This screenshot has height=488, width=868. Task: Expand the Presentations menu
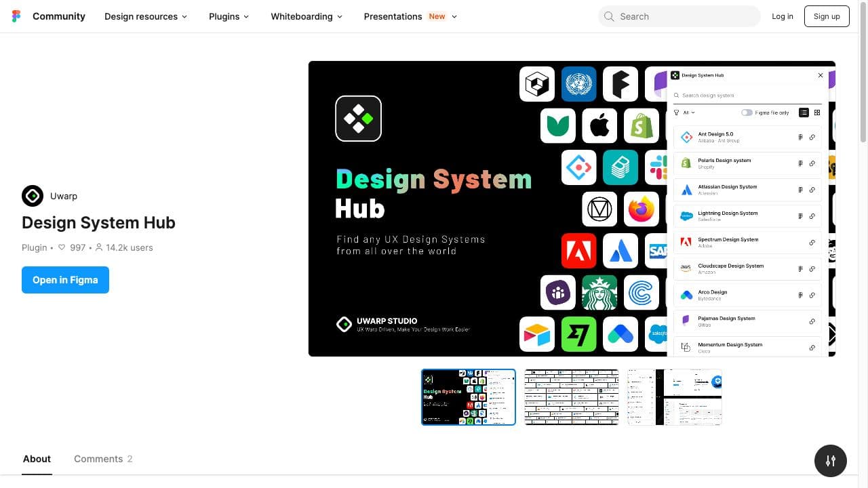410,16
